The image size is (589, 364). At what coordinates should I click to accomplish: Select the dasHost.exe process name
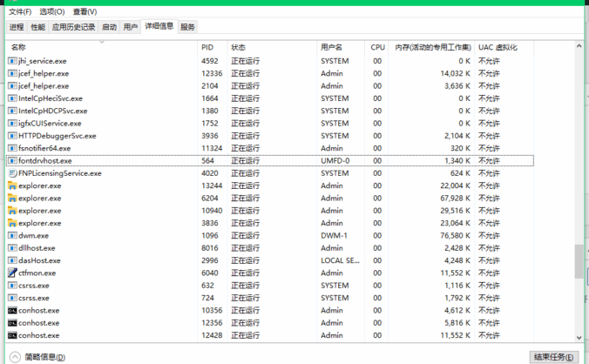tap(39, 260)
